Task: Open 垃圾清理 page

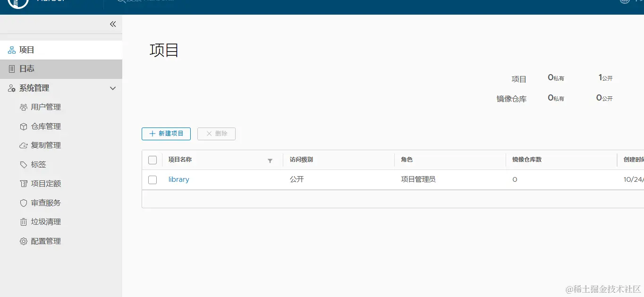Action: tap(46, 222)
